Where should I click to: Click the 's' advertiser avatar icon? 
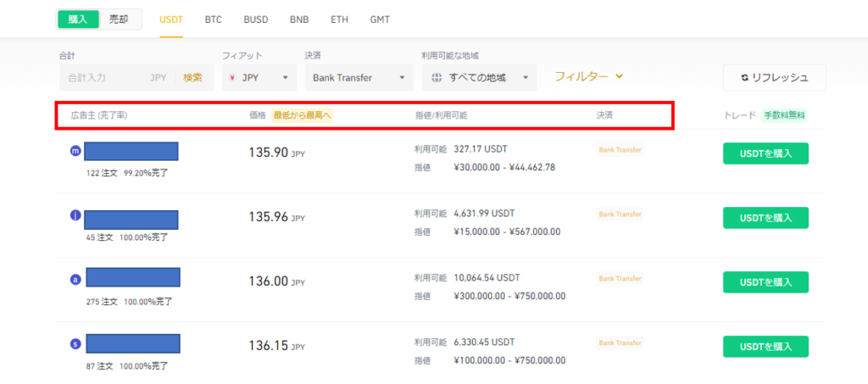[75, 344]
